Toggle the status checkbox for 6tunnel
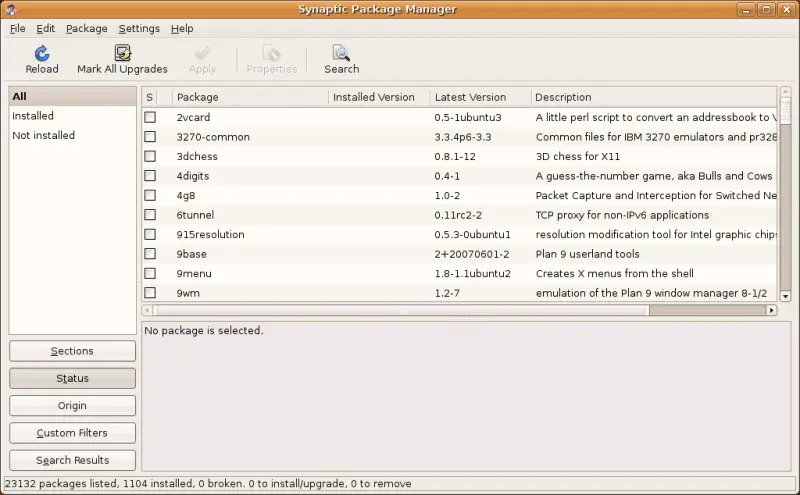800x495 pixels. pos(150,215)
